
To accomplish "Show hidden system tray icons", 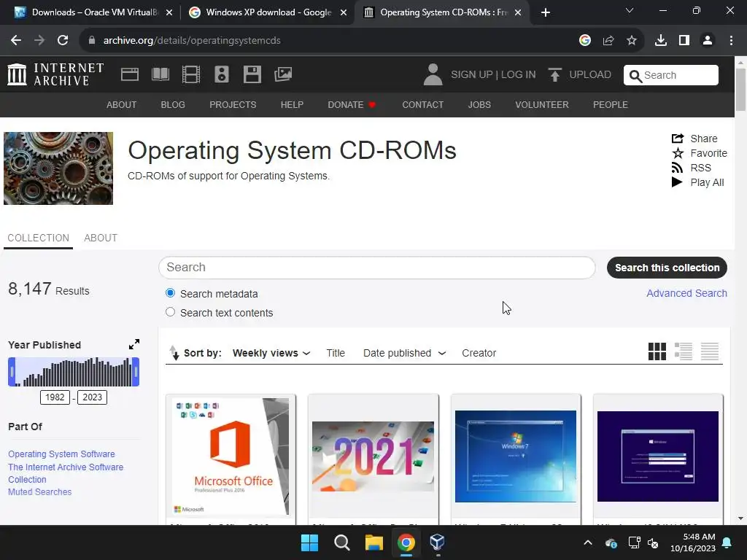I will pos(588,542).
